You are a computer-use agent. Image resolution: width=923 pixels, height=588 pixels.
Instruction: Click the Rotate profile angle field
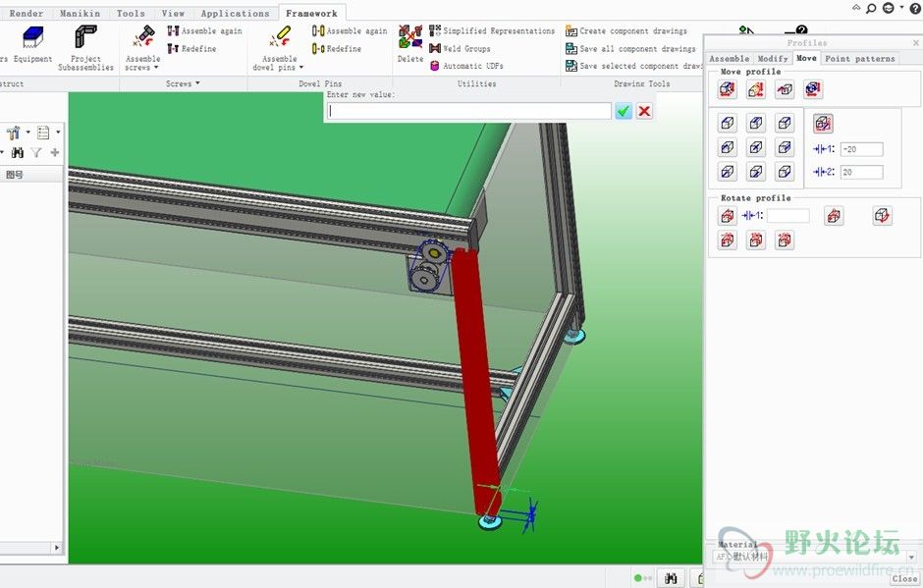(788, 216)
